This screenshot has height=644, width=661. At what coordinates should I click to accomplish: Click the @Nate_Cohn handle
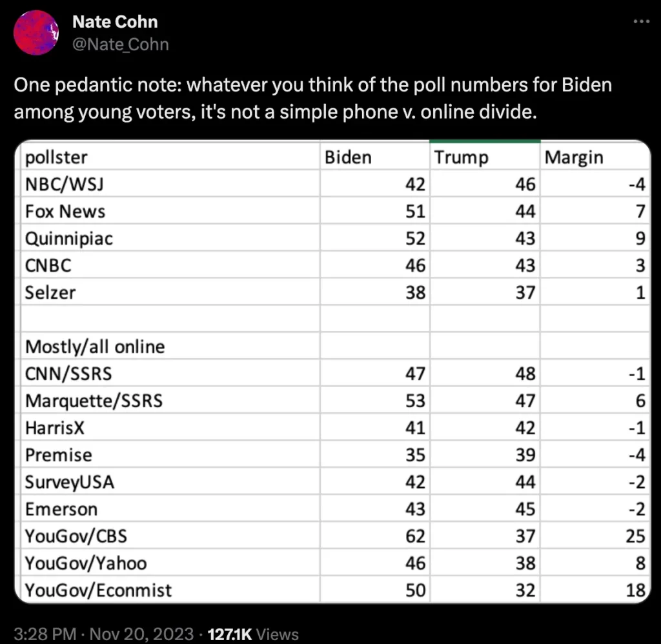click(120, 44)
